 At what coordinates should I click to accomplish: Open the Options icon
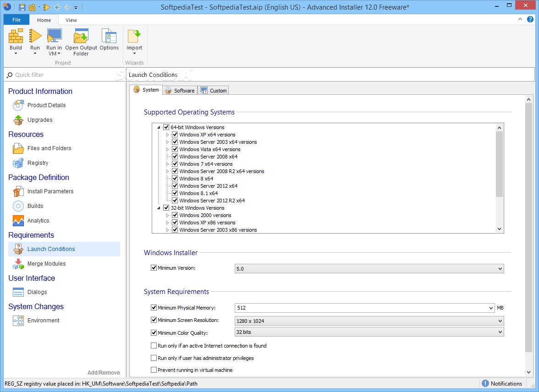pyautogui.click(x=109, y=36)
